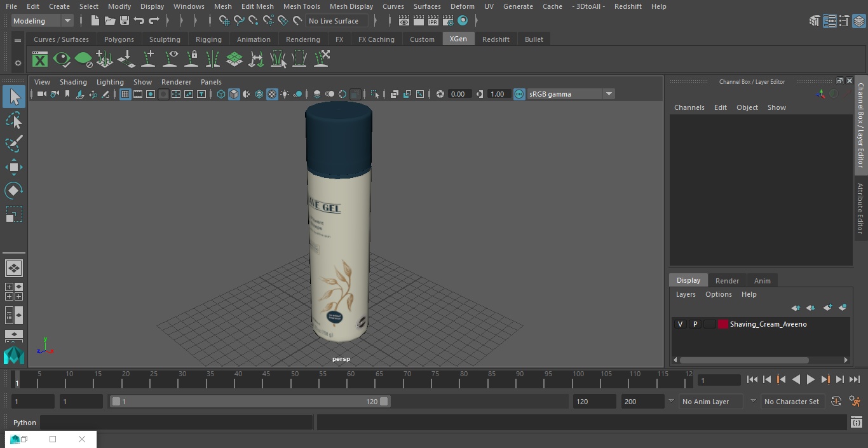Image resolution: width=868 pixels, height=448 pixels.
Task: Redo the last action
Action: (154, 21)
